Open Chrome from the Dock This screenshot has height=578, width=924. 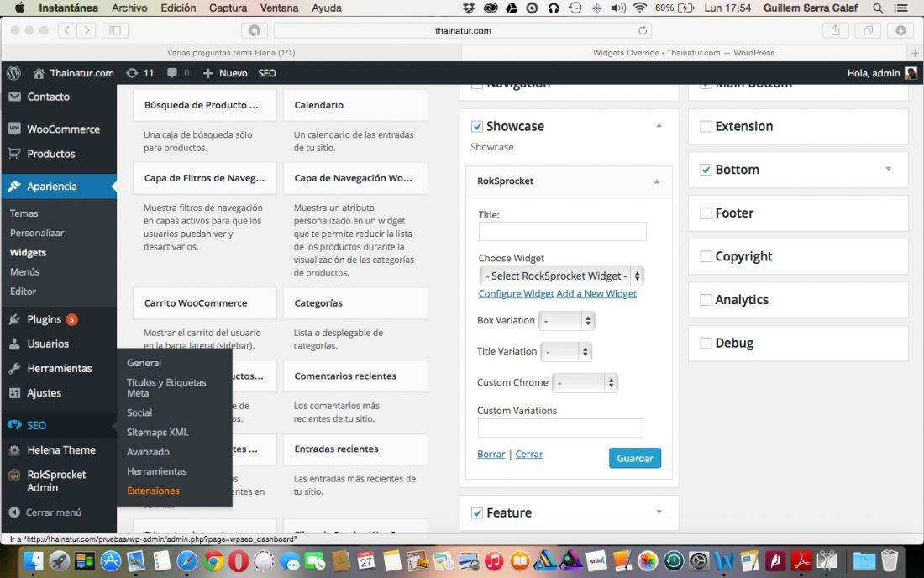[213, 561]
